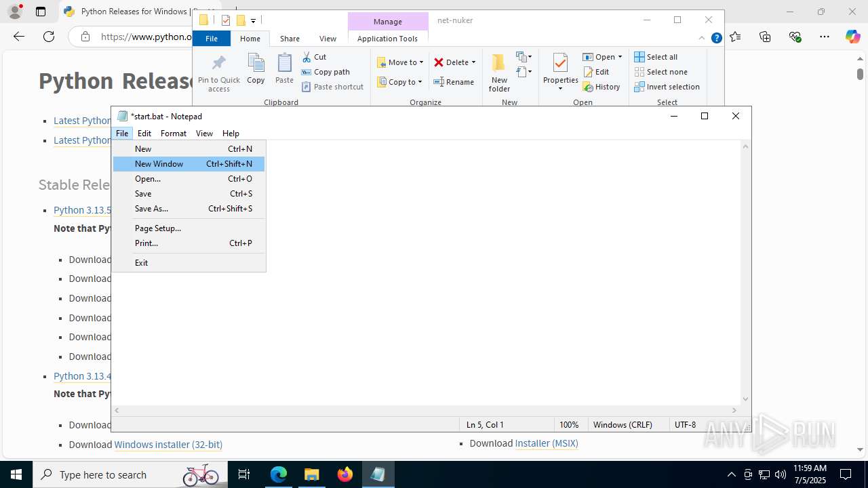This screenshot has height=488, width=868.
Task: Open Firefox from the taskbar
Action: tap(345, 474)
